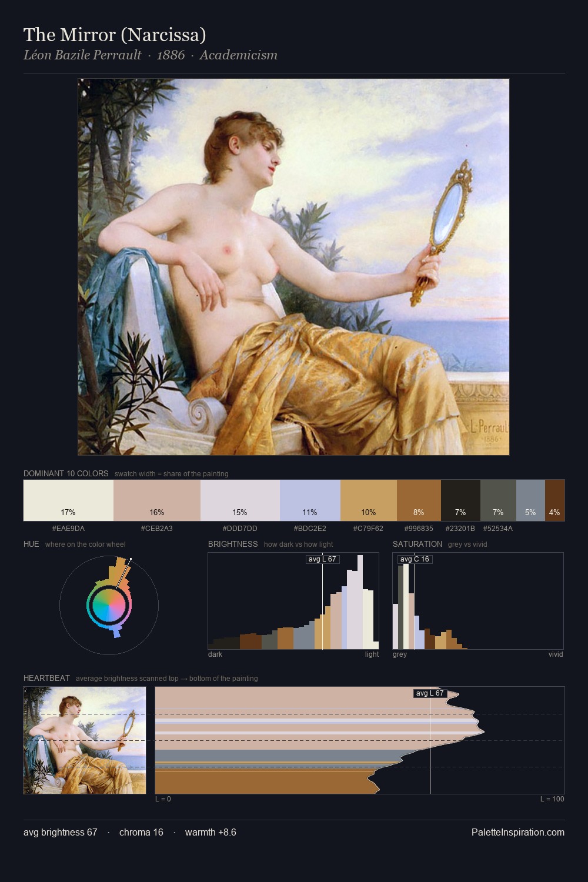The height and width of the screenshot is (882, 588).
Task: Click the hue color wheel chart
Action: pos(109,604)
